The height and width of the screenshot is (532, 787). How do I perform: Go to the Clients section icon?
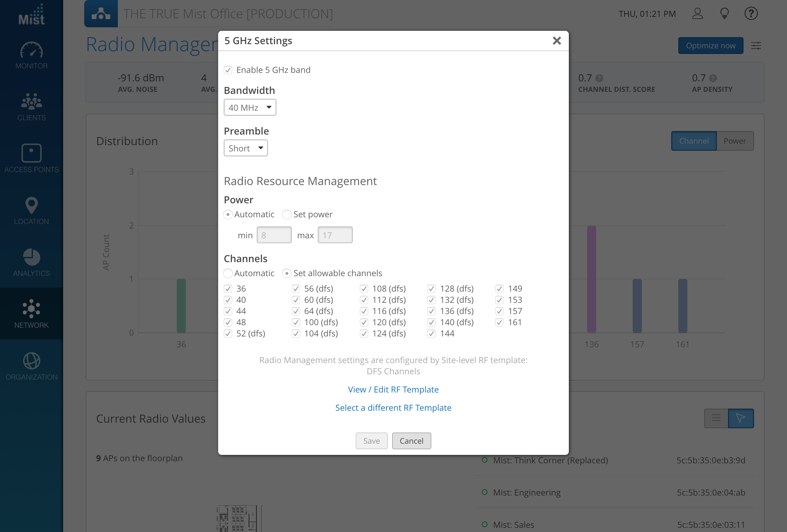[x=31, y=102]
